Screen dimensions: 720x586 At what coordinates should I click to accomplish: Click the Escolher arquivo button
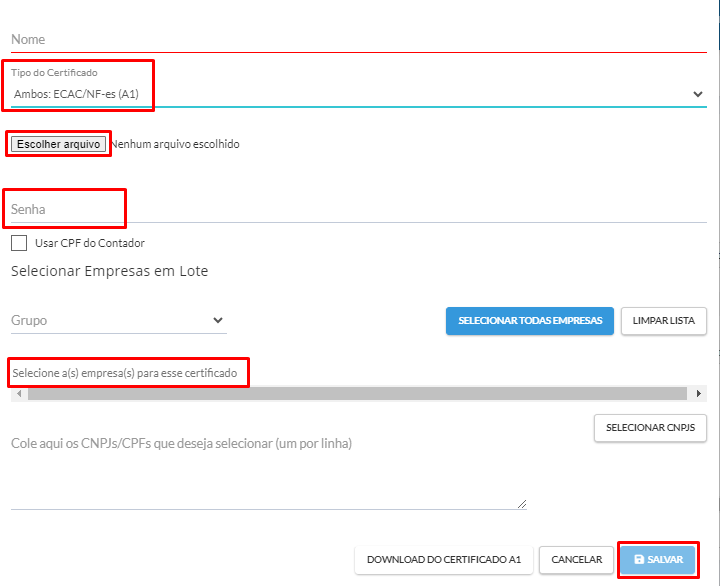tap(58, 144)
